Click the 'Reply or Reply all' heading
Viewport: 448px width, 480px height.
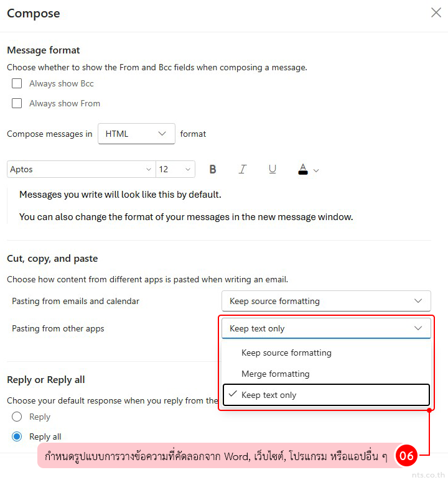45,380
